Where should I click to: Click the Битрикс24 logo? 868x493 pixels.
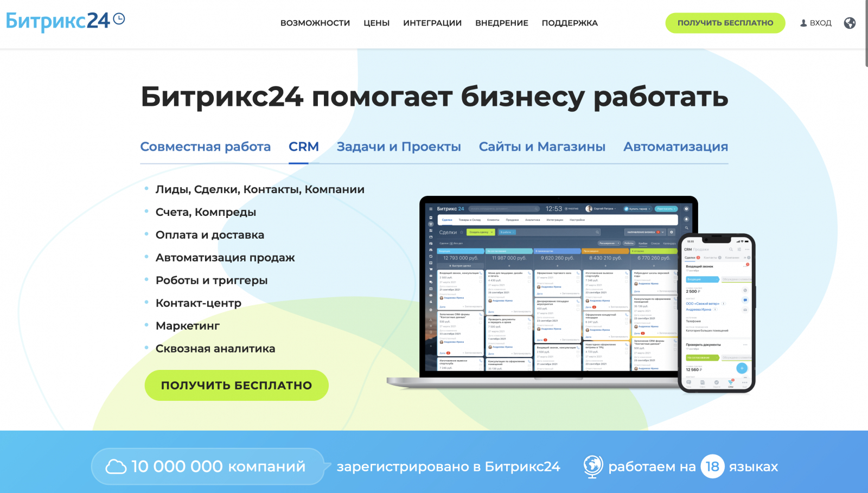65,22
